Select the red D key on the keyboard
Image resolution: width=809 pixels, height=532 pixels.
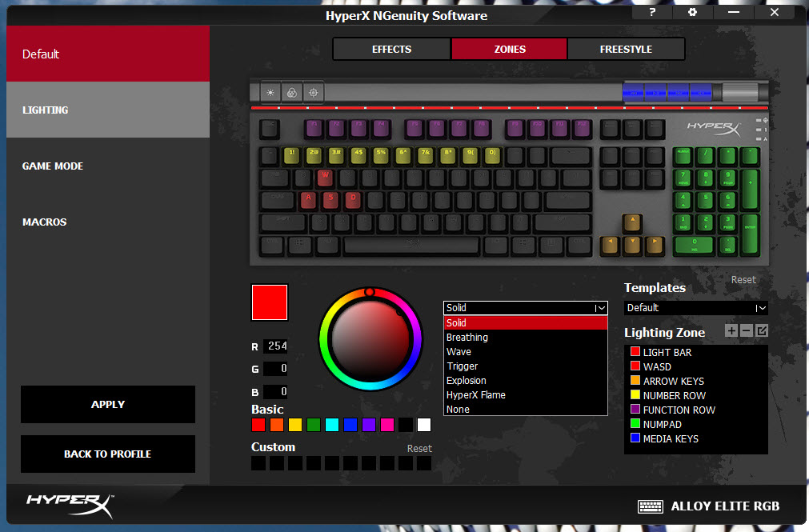pos(353,200)
